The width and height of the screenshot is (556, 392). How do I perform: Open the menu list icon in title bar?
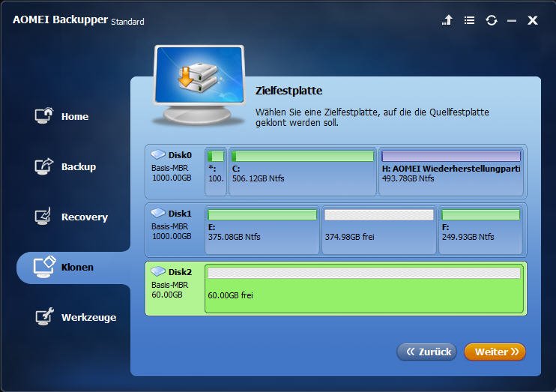470,20
